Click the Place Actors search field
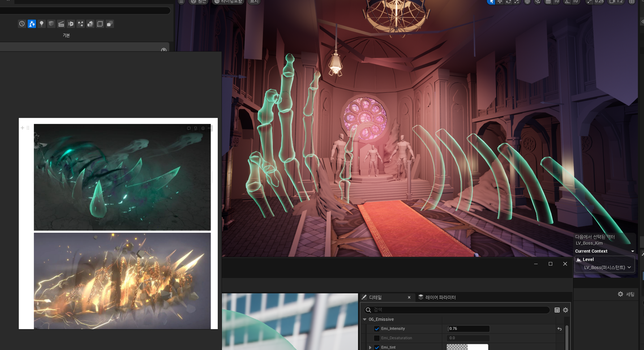This screenshot has height=350, width=644. click(85, 11)
